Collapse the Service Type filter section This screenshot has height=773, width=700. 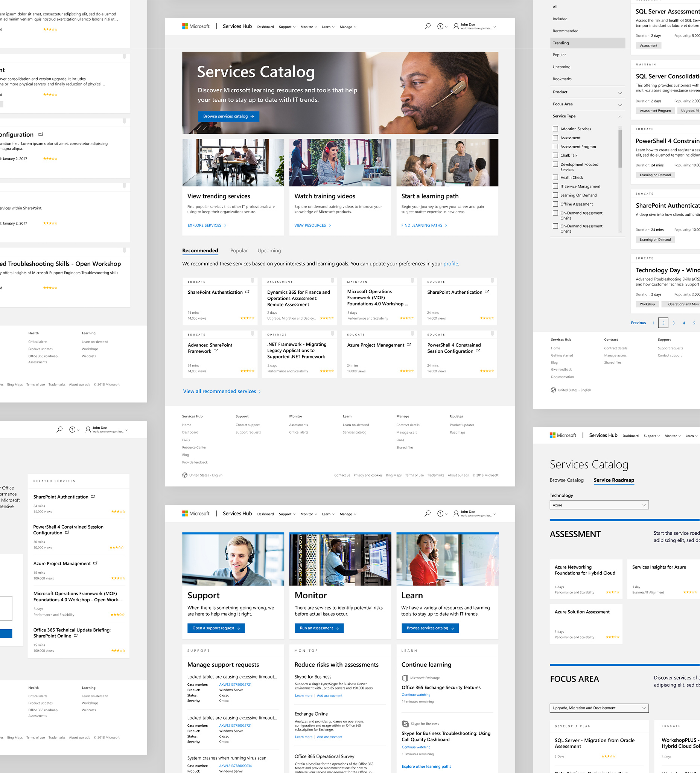point(620,116)
